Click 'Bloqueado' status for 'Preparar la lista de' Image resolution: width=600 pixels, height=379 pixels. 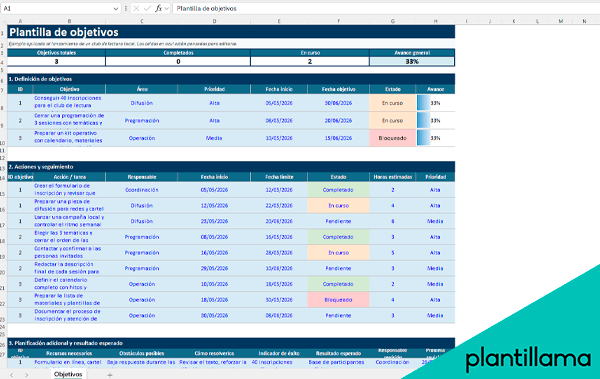tap(338, 299)
